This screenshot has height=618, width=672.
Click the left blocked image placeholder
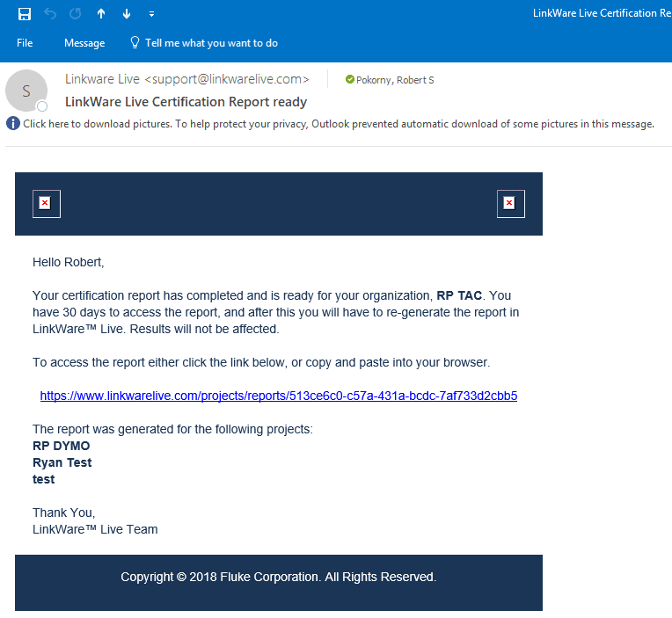pyautogui.click(x=46, y=203)
